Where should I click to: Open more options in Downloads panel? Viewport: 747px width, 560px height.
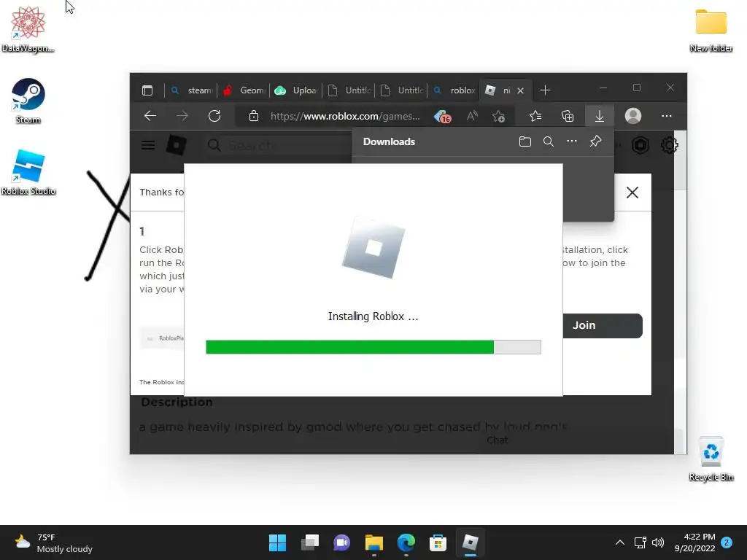point(572,141)
